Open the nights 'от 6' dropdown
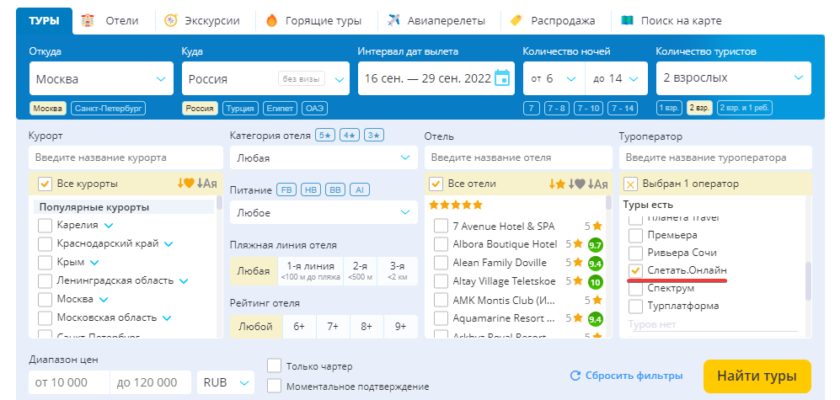Image resolution: width=840 pixels, height=400 pixels. (554, 79)
